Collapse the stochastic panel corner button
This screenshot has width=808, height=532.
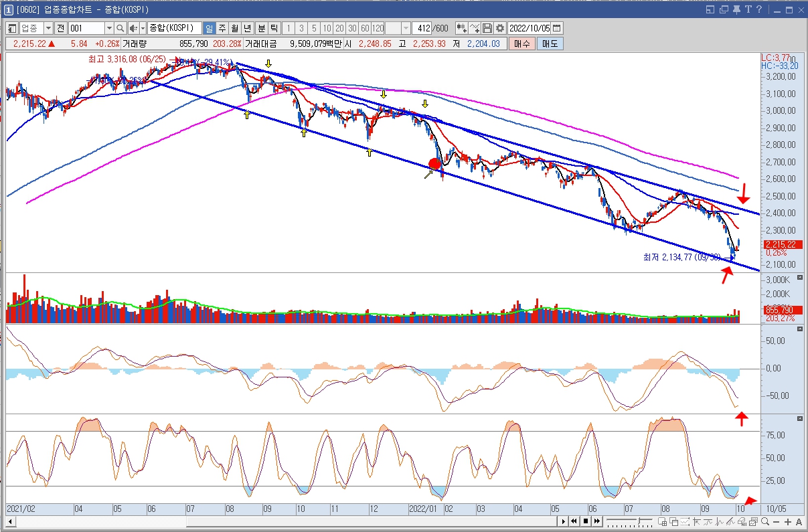(x=800, y=418)
